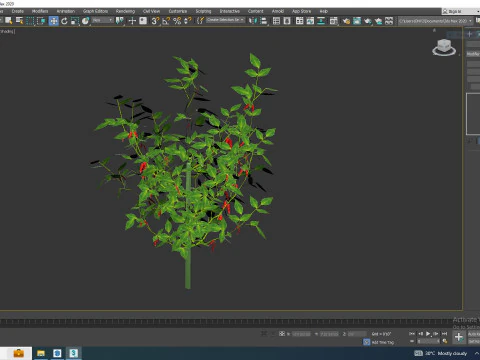Click the Add Time Tag label
This screenshot has width=480, height=360.
coord(383,342)
